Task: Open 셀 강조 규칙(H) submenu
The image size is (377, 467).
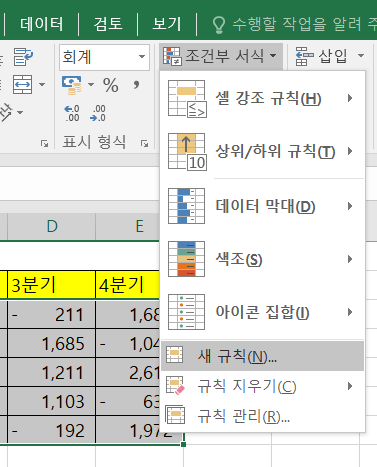Action: coord(263,98)
